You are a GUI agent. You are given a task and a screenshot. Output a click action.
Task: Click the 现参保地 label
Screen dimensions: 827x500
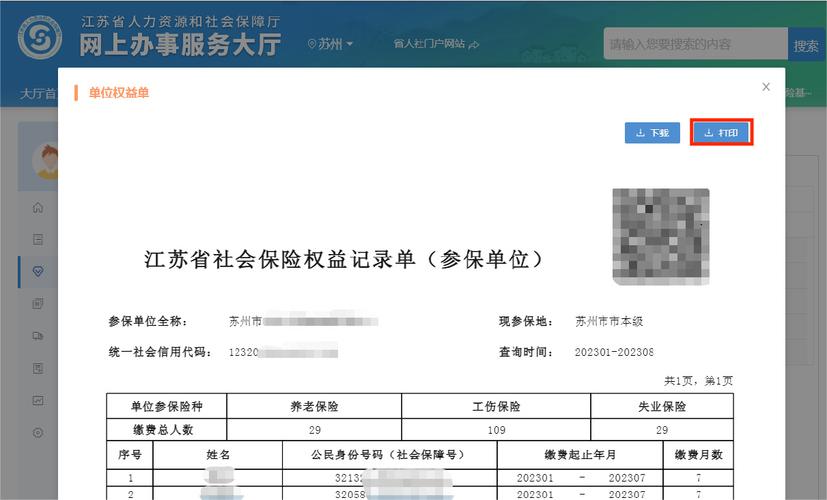tap(526, 321)
